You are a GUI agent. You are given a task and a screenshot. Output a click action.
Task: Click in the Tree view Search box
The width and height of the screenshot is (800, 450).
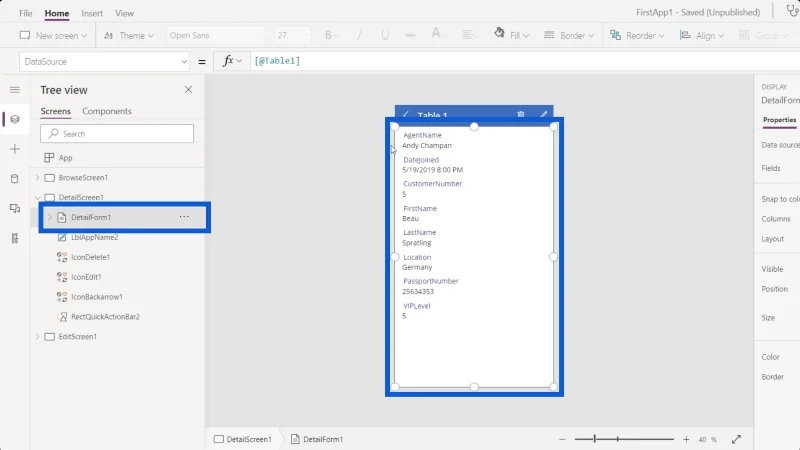point(117,134)
